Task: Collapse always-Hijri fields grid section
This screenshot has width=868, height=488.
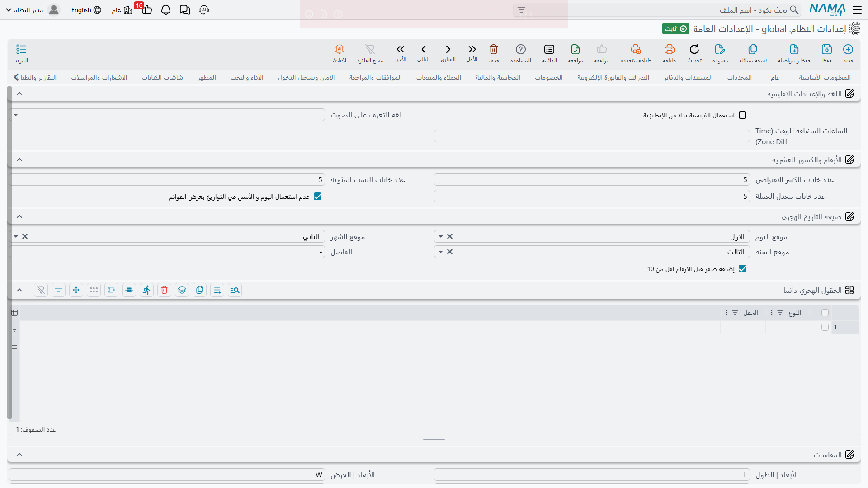Action: click(19, 290)
